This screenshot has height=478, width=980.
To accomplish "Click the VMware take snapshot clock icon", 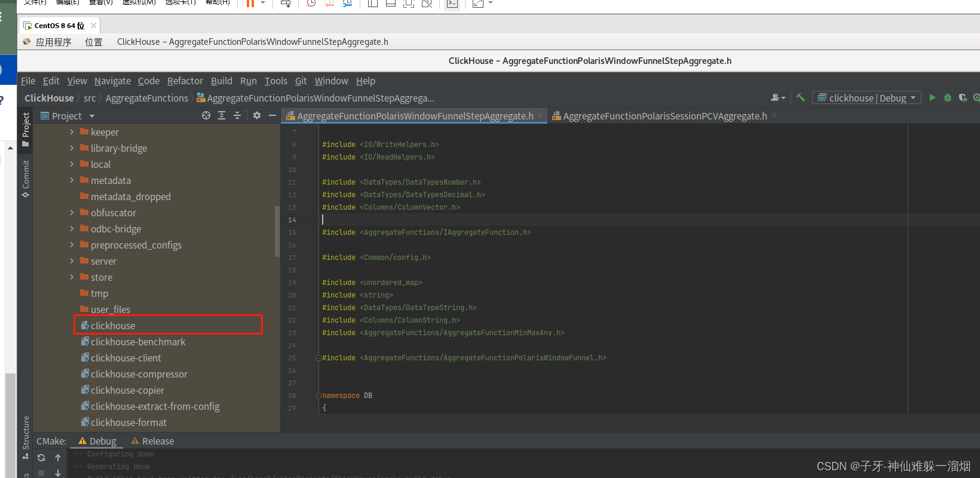I will pyautogui.click(x=311, y=4).
